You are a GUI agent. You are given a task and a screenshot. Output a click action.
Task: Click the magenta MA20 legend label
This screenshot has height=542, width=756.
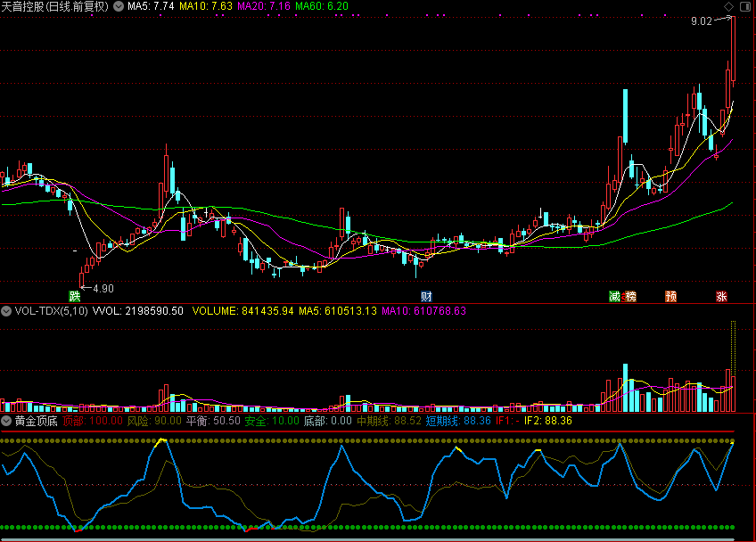click(x=263, y=6)
